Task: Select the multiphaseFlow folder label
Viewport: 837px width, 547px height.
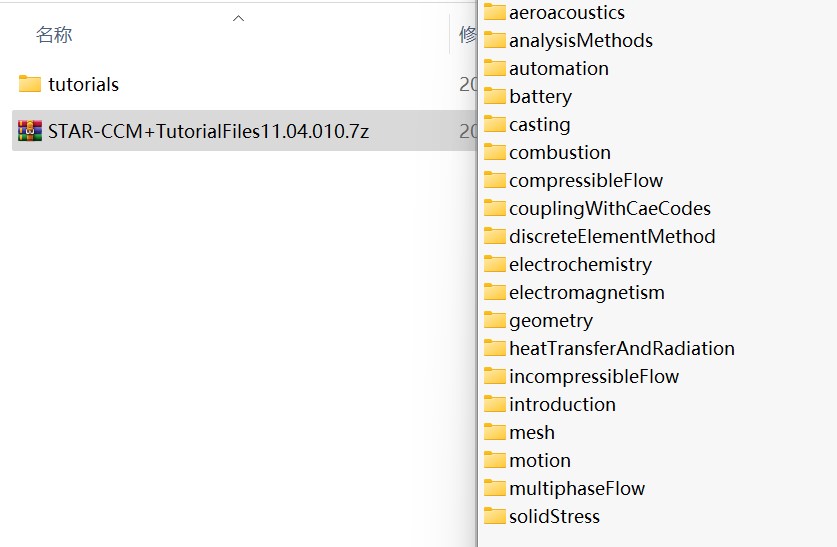Action: pos(576,489)
